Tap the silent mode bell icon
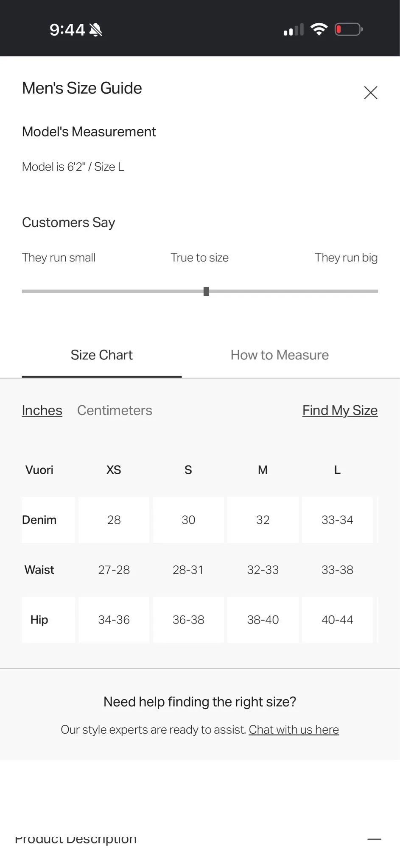Screen dimensions: 400x868 click(x=96, y=30)
